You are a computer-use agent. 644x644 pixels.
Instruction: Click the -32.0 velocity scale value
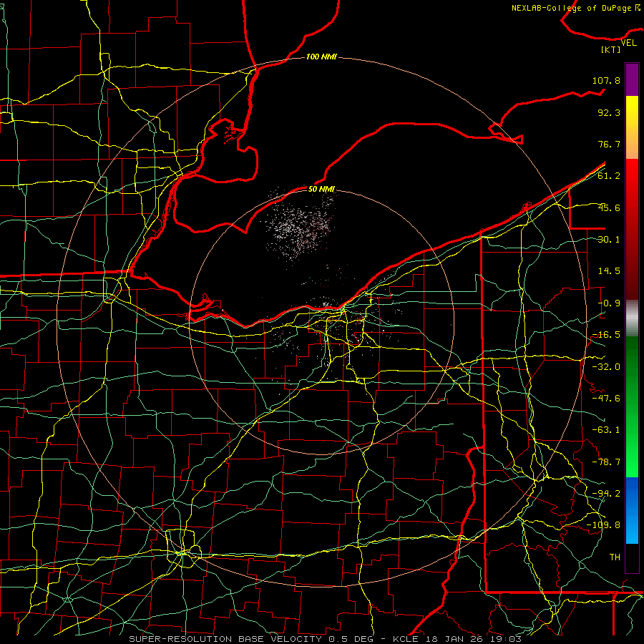pos(606,367)
